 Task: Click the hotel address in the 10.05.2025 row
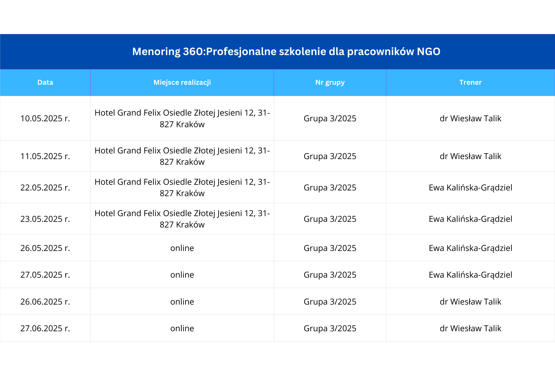182,118
